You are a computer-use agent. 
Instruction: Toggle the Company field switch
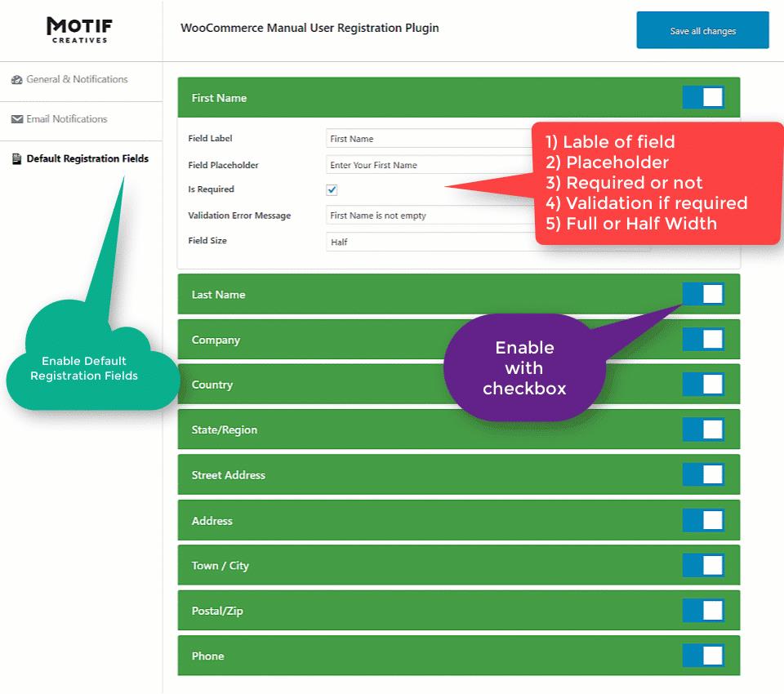tap(703, 339)
